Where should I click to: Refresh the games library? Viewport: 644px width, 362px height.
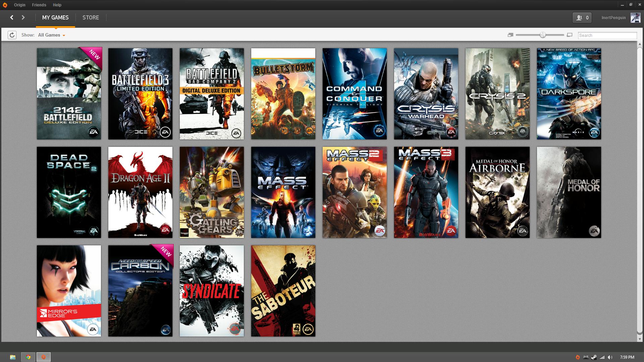pyautogui.click(x=12, y=35)
